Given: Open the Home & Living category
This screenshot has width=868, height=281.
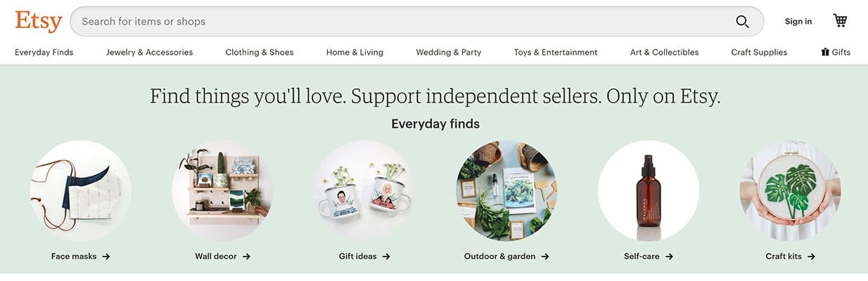Looking at the screenshot, I should 355,52.
